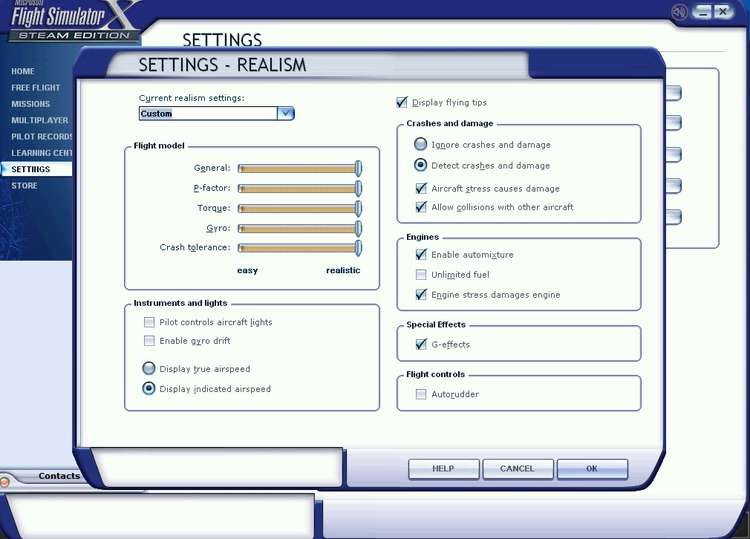This screenshot has width=750, height=539.
Task: Click the Crash tolerance slider
Action: [x=300, y=248]
